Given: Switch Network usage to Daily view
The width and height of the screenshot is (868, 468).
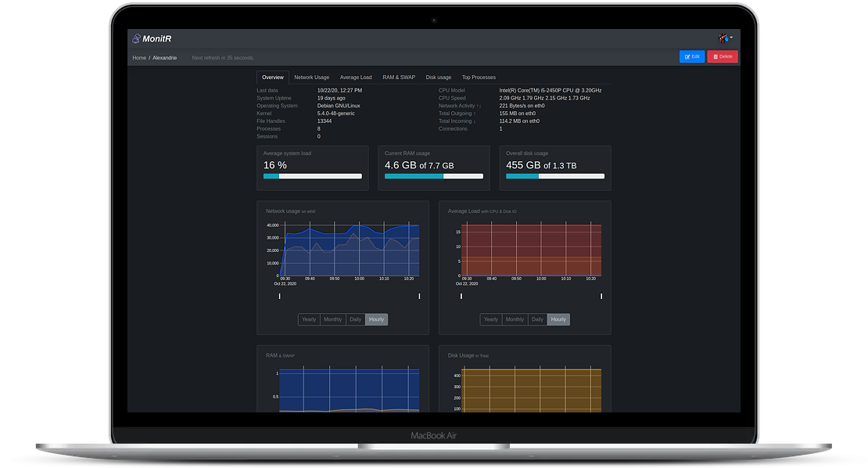Looking at the screenshot, I should pyautogui.click(x=355, y=319).
